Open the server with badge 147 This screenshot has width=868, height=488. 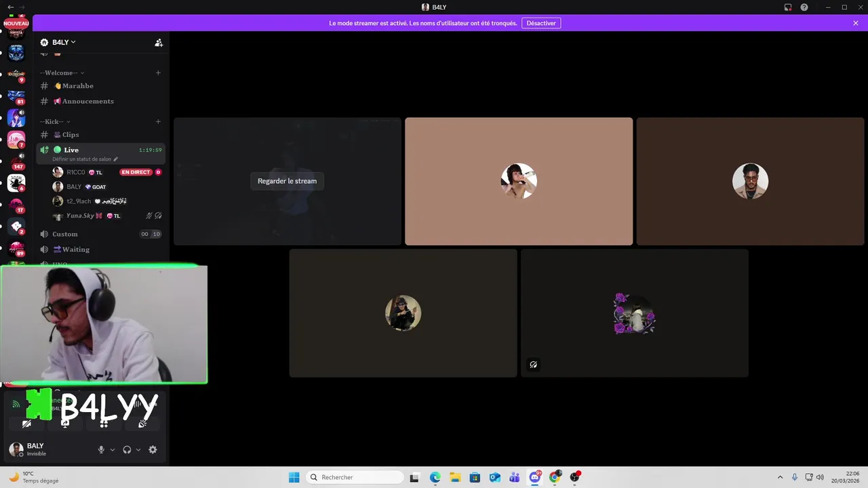[x=17, y=161]
